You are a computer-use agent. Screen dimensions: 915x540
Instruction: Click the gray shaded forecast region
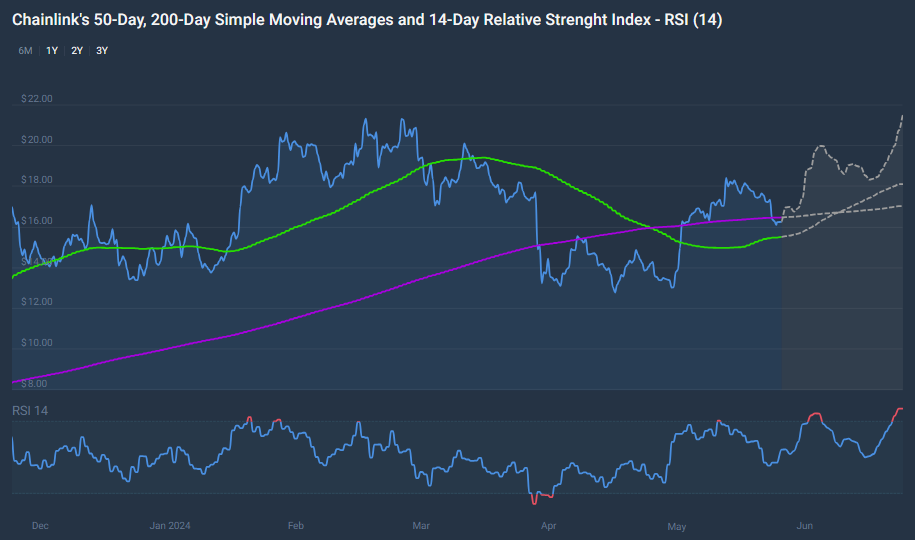tap(845, 300)
